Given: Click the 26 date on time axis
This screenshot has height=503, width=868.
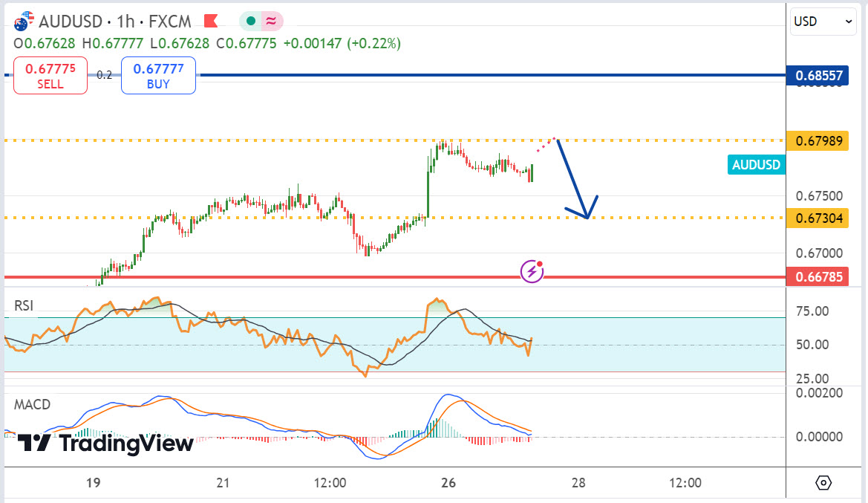Looking at the screenshot, I should click(446, 483).
